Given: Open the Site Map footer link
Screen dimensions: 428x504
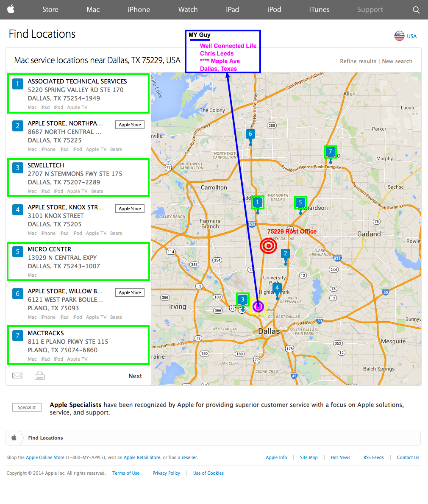Looking at the screenshot, I should pos(309,457).
